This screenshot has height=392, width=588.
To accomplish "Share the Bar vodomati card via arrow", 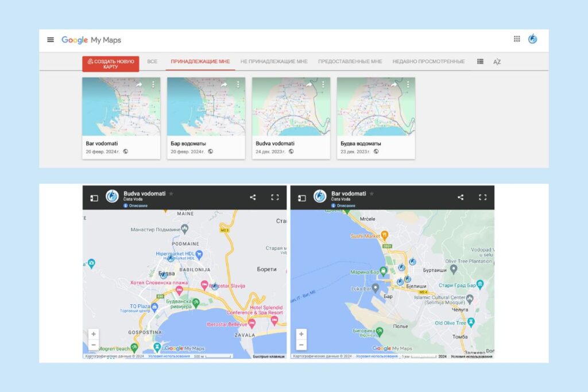I will point(139,85).
